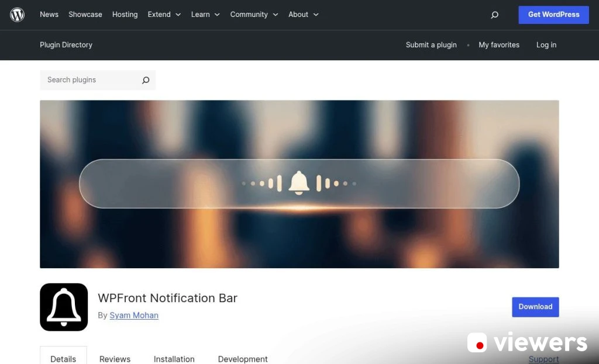Screen dimensions: 599x364
Task: Click the magnifier icon in the plugin search box
Action: (x=145, y=80)
